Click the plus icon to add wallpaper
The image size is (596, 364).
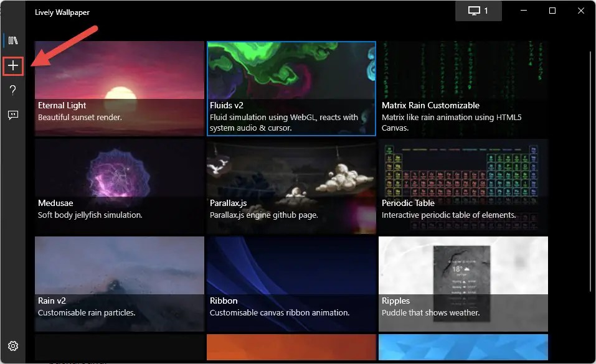coord(13,65)
